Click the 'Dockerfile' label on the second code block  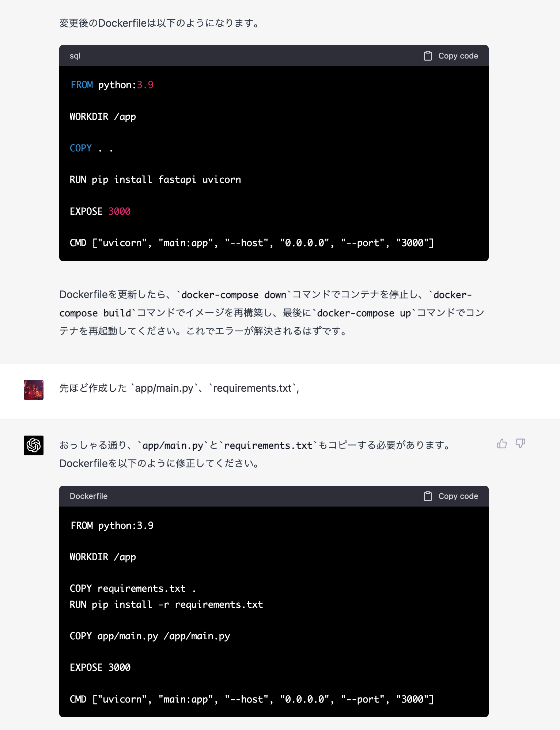pyautogui.click(x=88, y=496)
